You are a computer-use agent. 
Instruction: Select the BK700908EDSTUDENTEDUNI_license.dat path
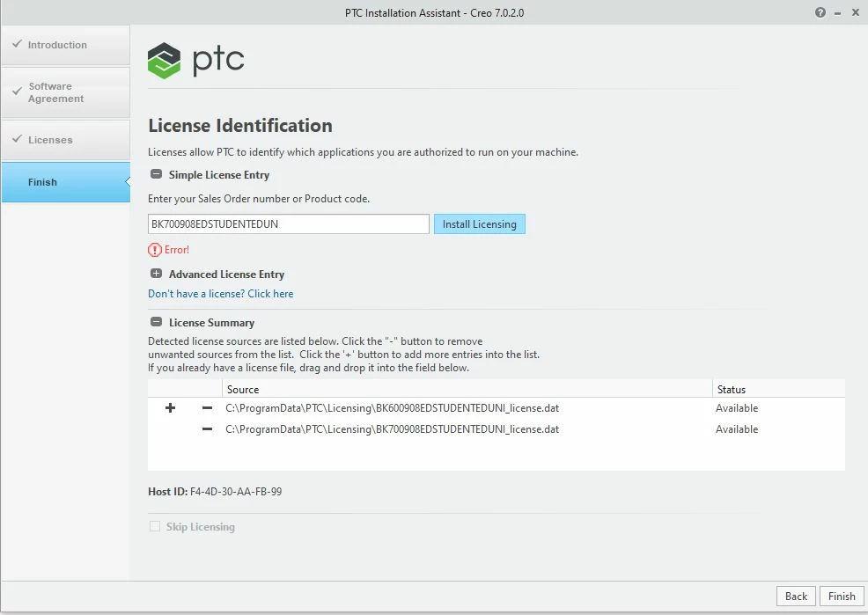pos(392,429)
